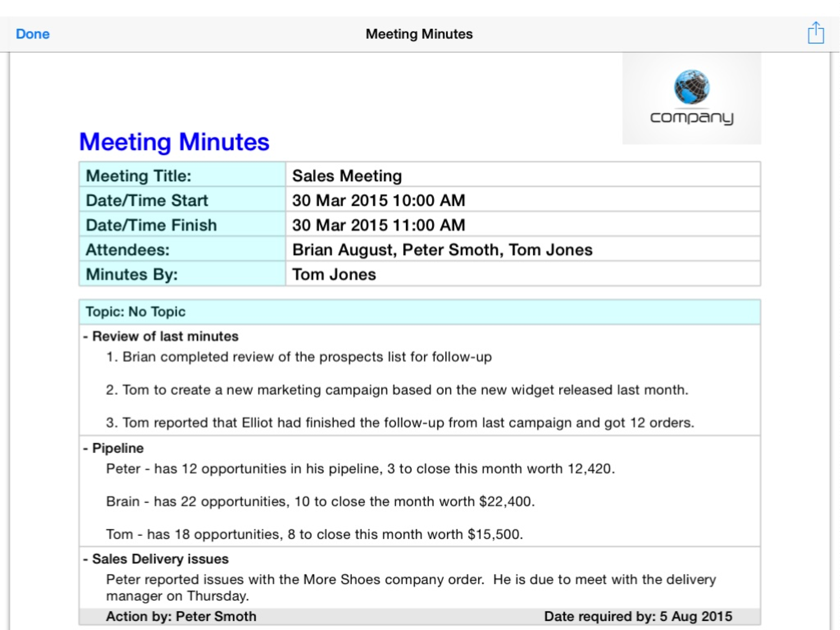This screenshot has width=840, height=630.
Task: Select the "Meeting Title:" label cell
Action: pyautogui.click(x=182, y=174)
